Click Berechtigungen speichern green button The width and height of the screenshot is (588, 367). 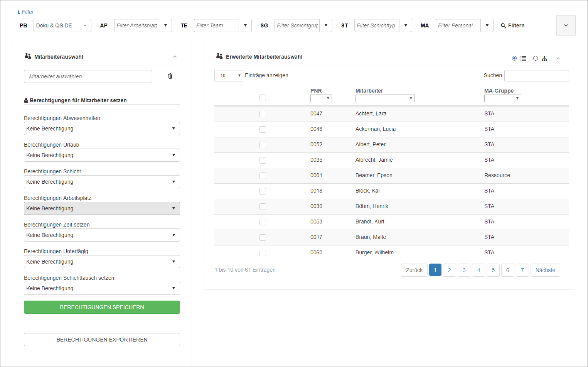[102, 307]
